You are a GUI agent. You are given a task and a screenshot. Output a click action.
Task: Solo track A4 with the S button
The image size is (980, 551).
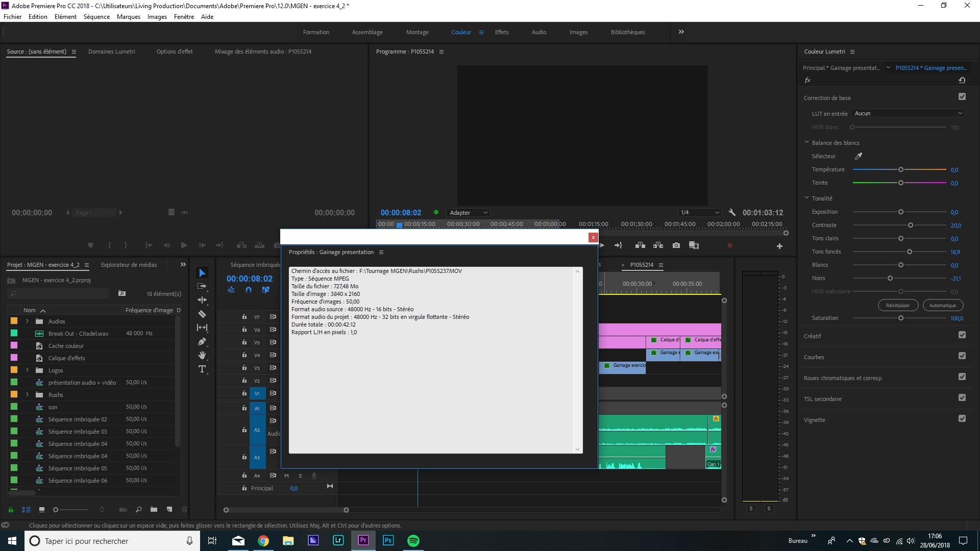pos(300,476)
